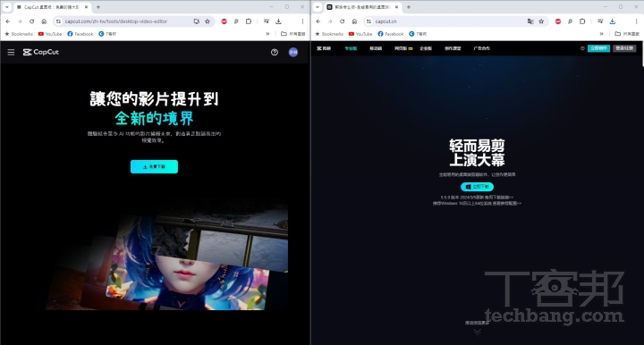Image resolution: width=644 pixels, height=345 pixels.
Task: Bookmark the capcut.cn page with the star
Action: click(x=541, y=21)
